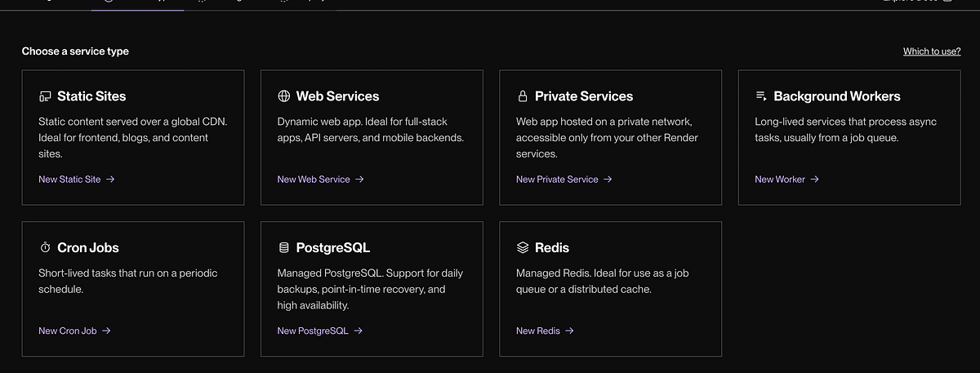Click the PostgreSQL database icon
Screen dimensions: 980x373
click(283, 247)
